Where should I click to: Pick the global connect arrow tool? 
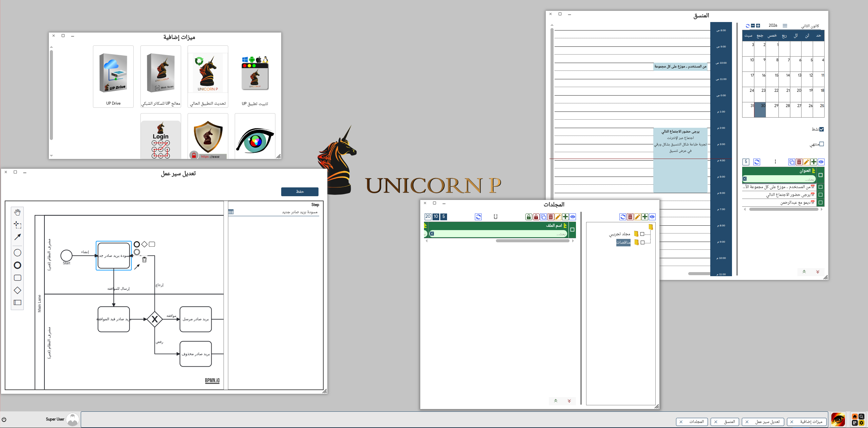point(17,237)
